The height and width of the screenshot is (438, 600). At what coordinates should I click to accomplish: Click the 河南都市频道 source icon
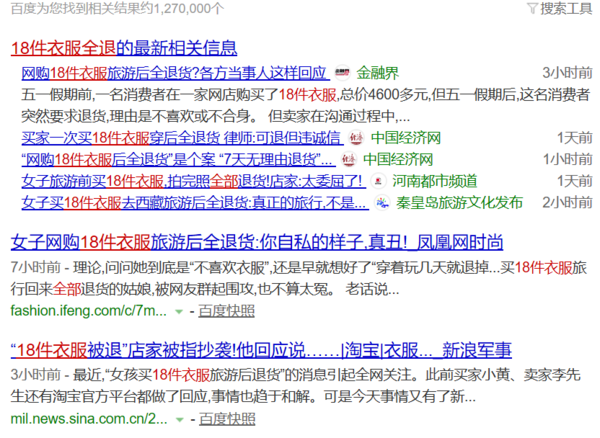(x=378, y=181)
